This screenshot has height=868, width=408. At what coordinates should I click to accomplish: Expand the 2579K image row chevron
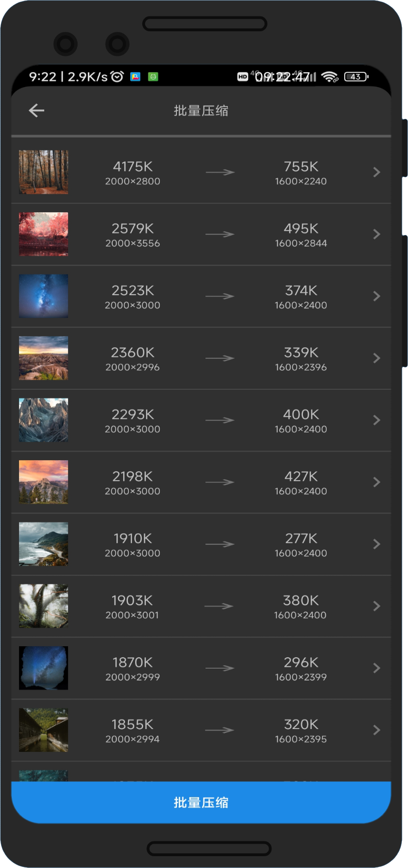(377, 234)
